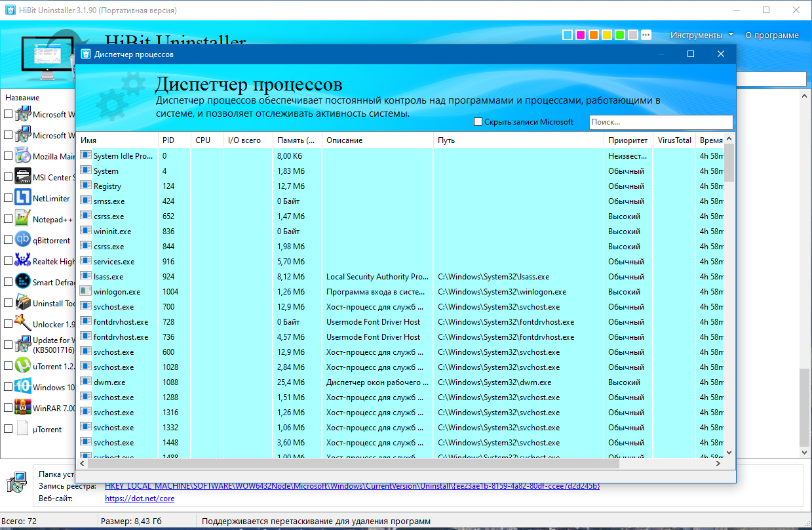Viewport: 812px width, 530px height.
Task: Sort processes by the PID column
Action: pyautogui.click(x=174, y=140)
